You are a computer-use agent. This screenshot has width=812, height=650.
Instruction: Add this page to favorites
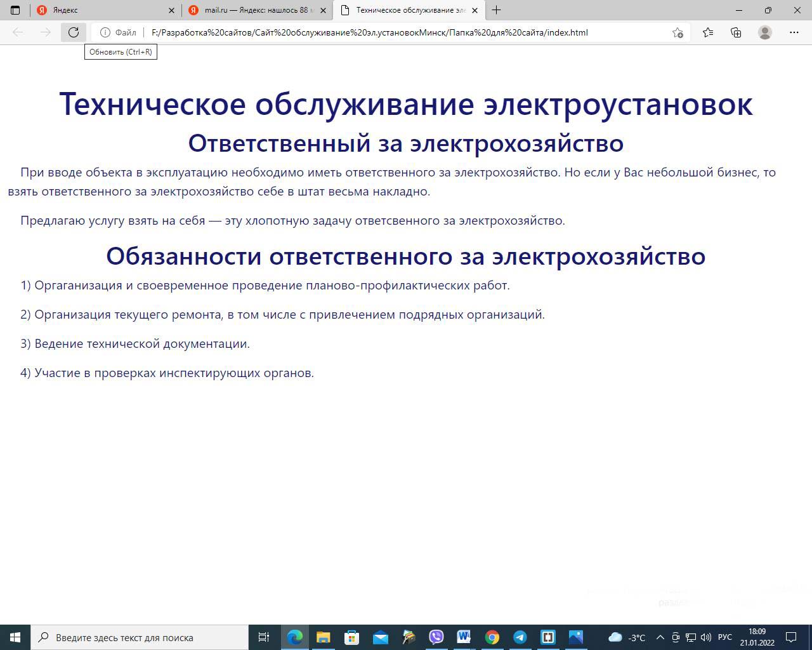click(x=678, y=32)
